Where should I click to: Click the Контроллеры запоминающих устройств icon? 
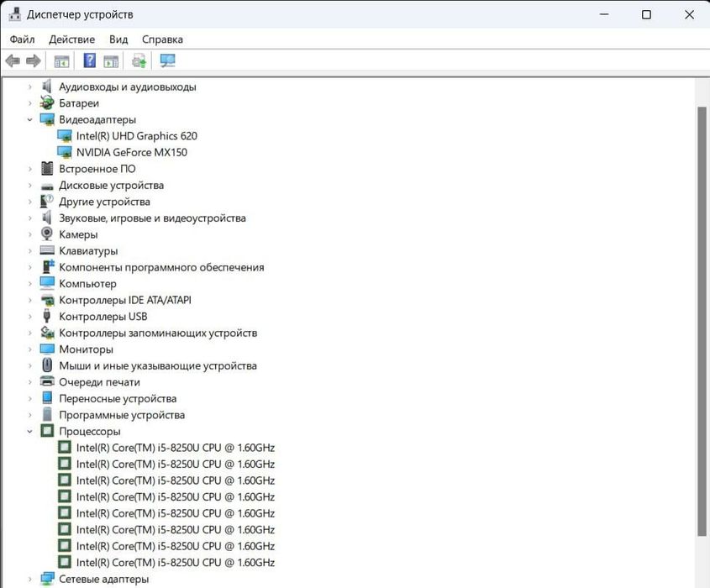tap(47, 333)
